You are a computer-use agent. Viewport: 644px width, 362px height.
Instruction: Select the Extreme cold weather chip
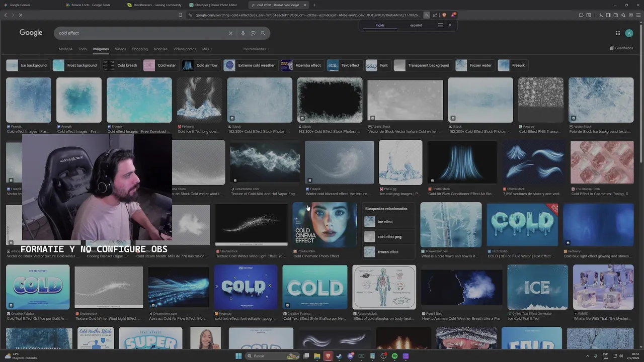[250, 65]
